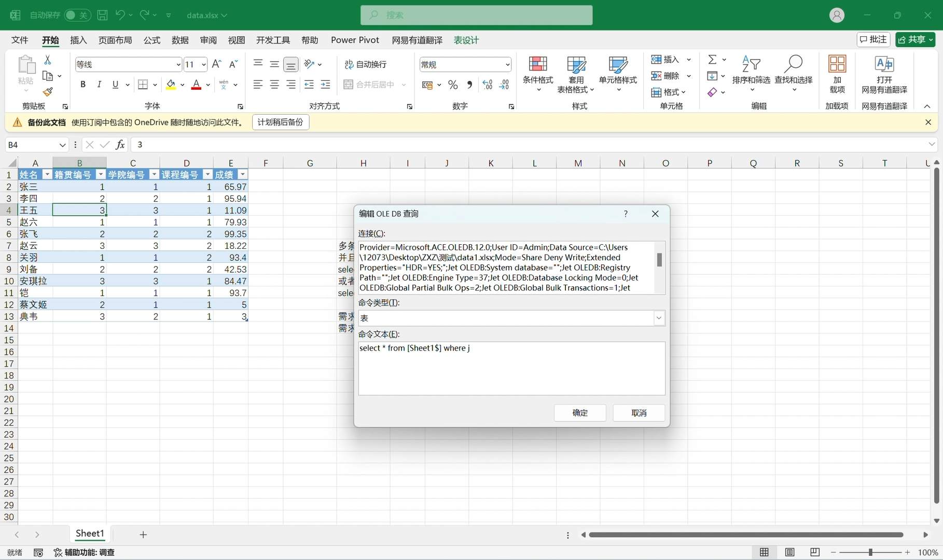Image resolution: width=943 pixels, height=560 pixels.
Task: Switch to the 公式 tab
Action: (x=152, y=40)
